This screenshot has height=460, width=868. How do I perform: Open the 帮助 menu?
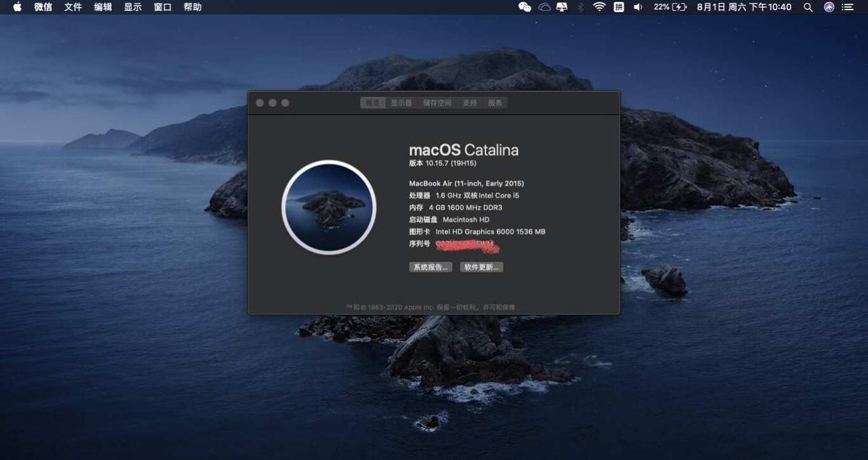[x=193, y=7]
